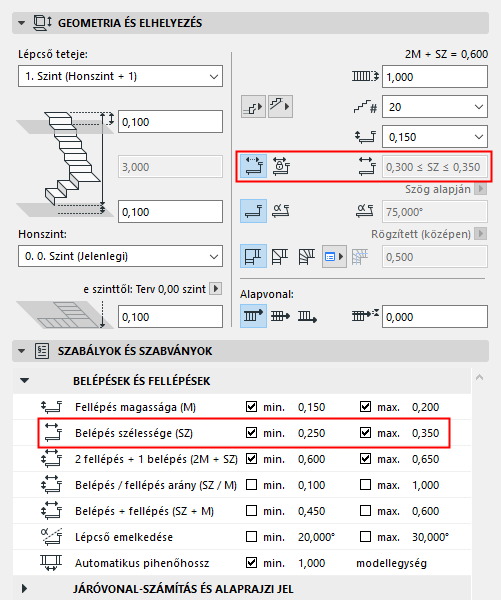501x600 pixels.
Task: Collapse the Geometria és elhelyezés panel
Action: point(21,23)
